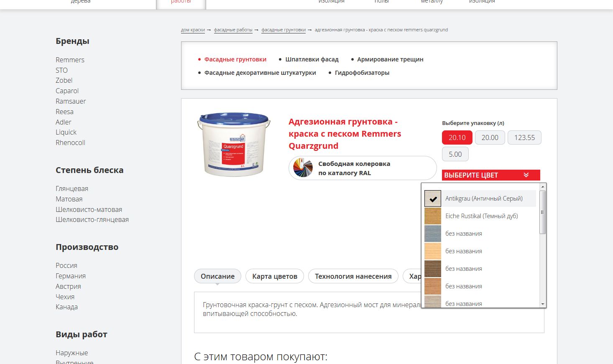The height and width of the screenshot is (364, 613).
Task: Filter by brand Adler
Action: point(63,122)
